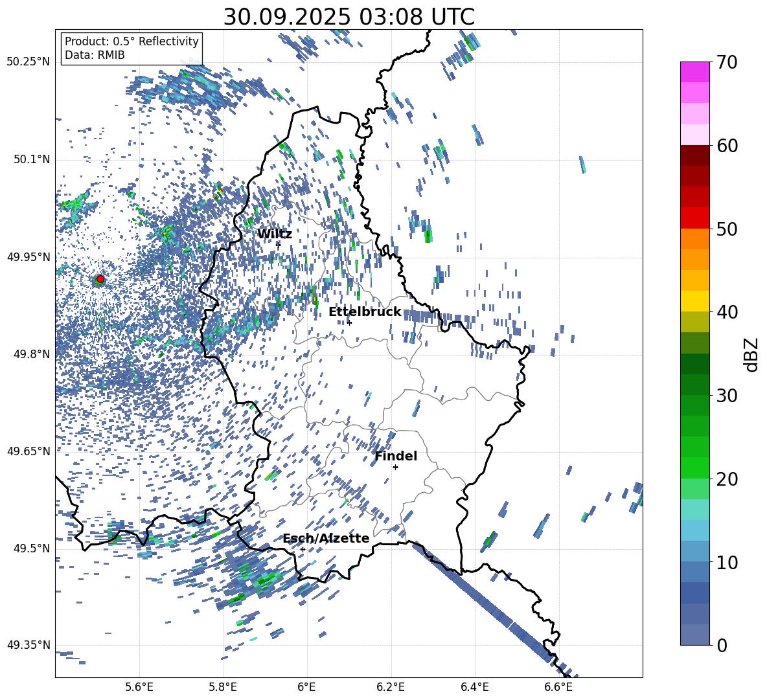This screenshot has width=767, height=700.
Task: Click the magenta top colorbar segment
Action: click(694, 73)
